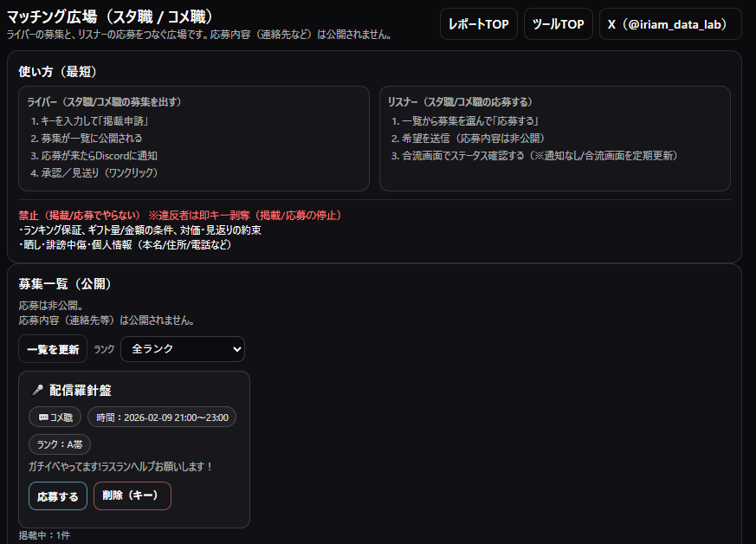Click the 掲載中：1件 count label

pyautogui.click(x=42, y=534)
